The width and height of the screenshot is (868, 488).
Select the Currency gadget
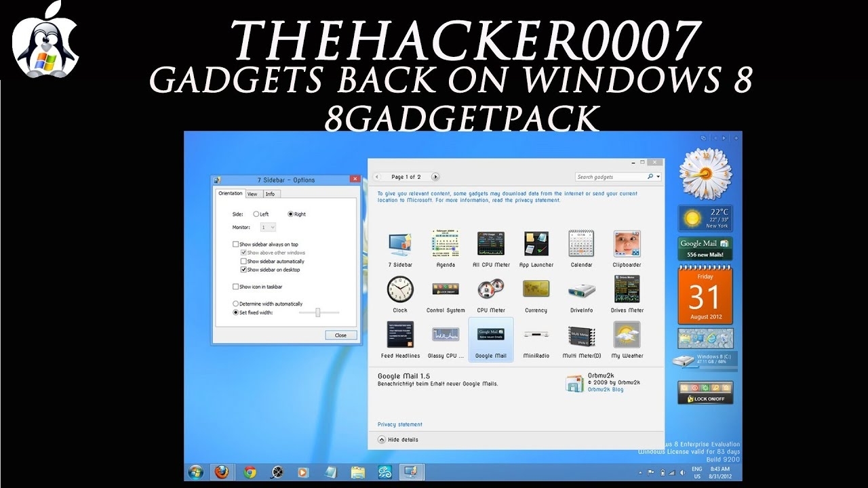(x=536, y=289)
